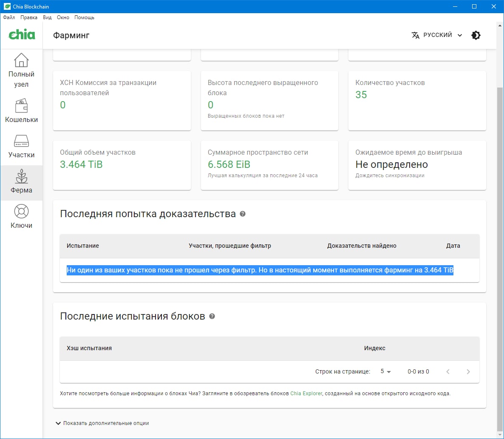Viewport: 504px width, 439px height.
Task: Open the РУССКИЙ language dropdown
Action: 437,35
